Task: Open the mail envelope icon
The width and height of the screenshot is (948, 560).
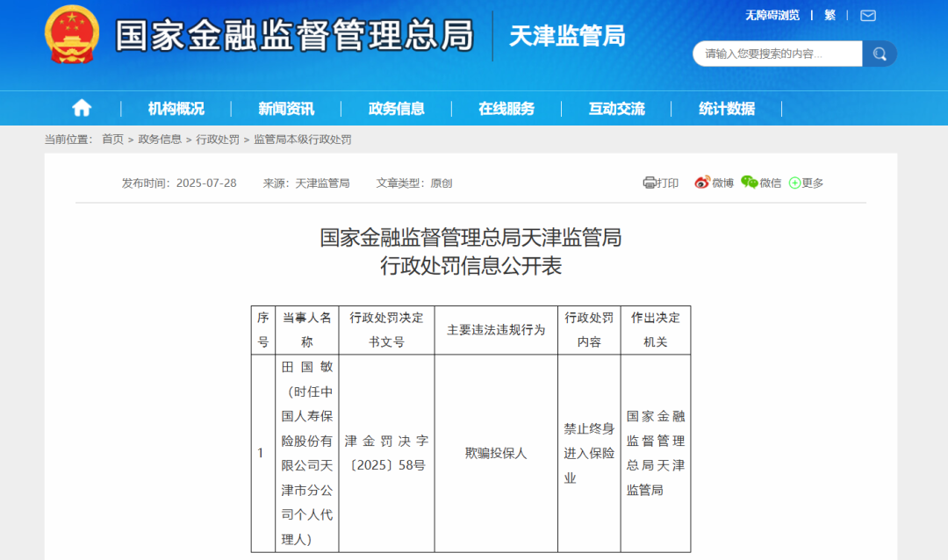Action: click(x=867, y=15)
